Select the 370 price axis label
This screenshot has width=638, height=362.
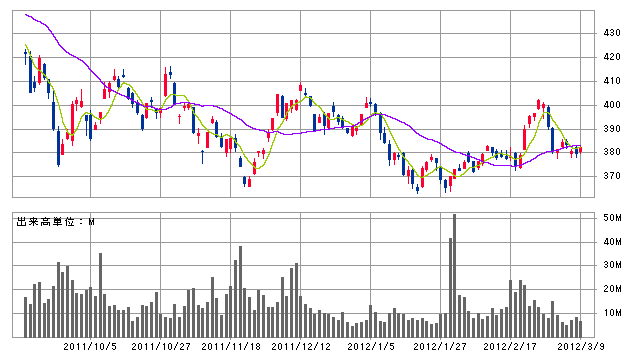612,176
